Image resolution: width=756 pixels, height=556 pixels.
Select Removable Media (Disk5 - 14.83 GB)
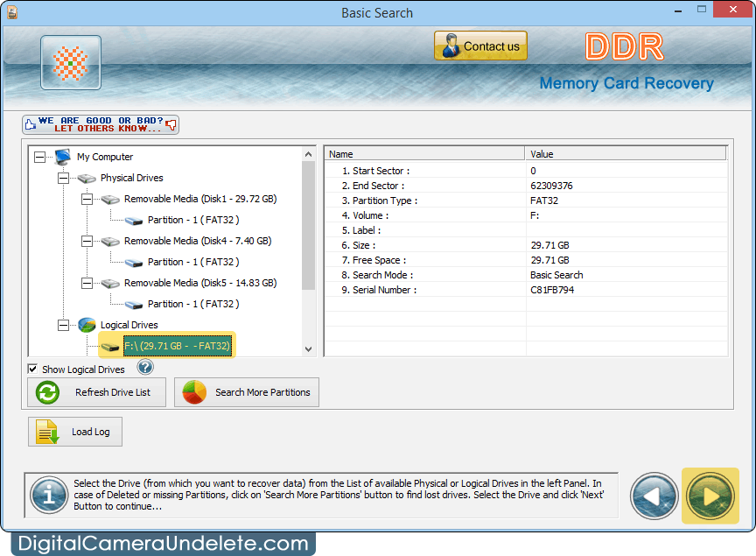[x=200, y=283]
